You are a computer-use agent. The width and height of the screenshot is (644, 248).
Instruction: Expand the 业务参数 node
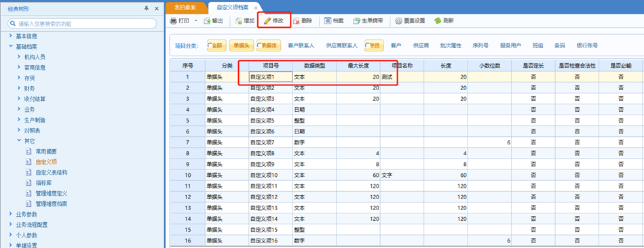[11, 214]
